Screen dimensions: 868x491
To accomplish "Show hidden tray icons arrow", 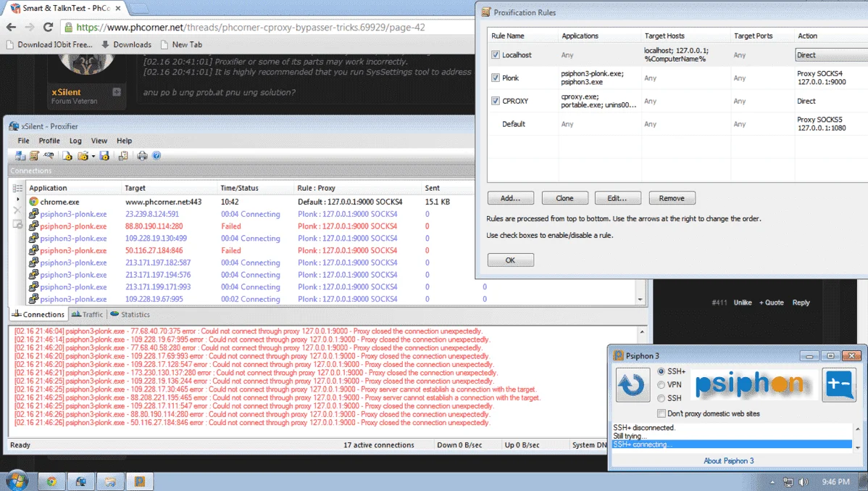I will tap(772, 482).
